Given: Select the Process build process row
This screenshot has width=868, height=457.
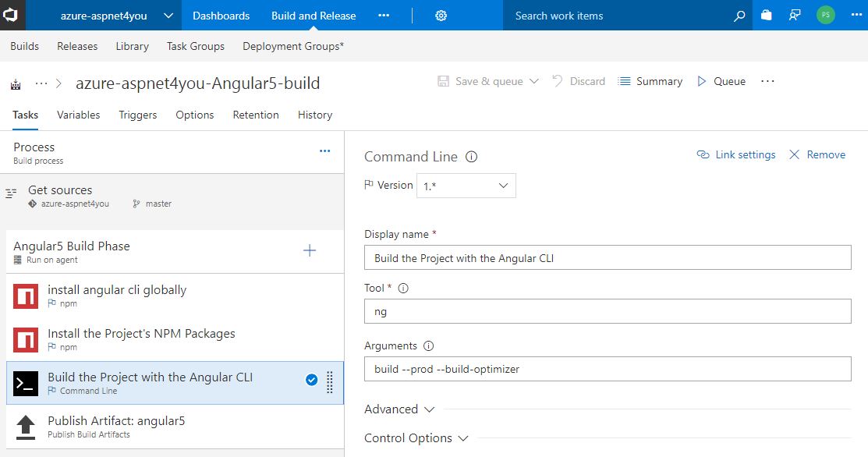Looking at the screenshot, I should tap(172, 153).
